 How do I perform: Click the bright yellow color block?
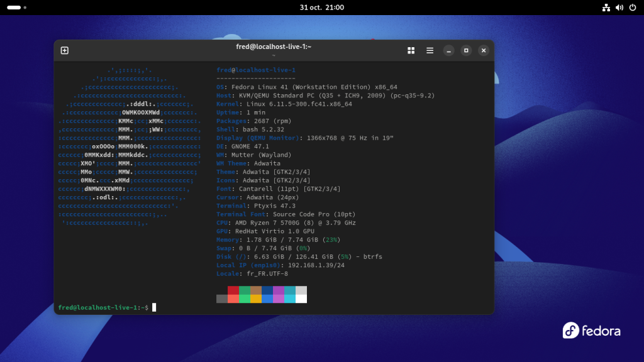pos(256,299)
